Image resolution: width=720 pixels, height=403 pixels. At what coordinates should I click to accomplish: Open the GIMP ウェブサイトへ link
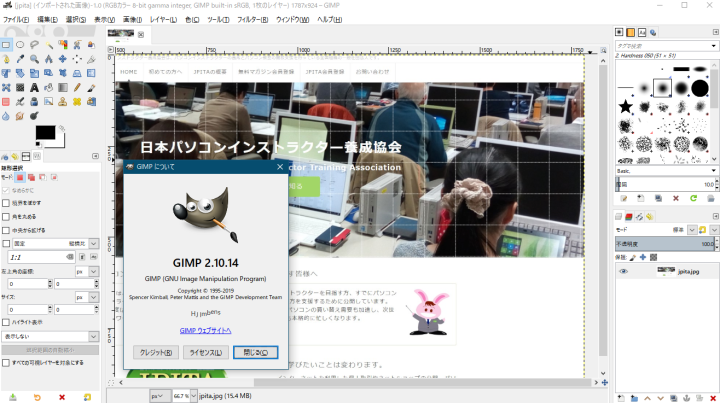[205, 330]
